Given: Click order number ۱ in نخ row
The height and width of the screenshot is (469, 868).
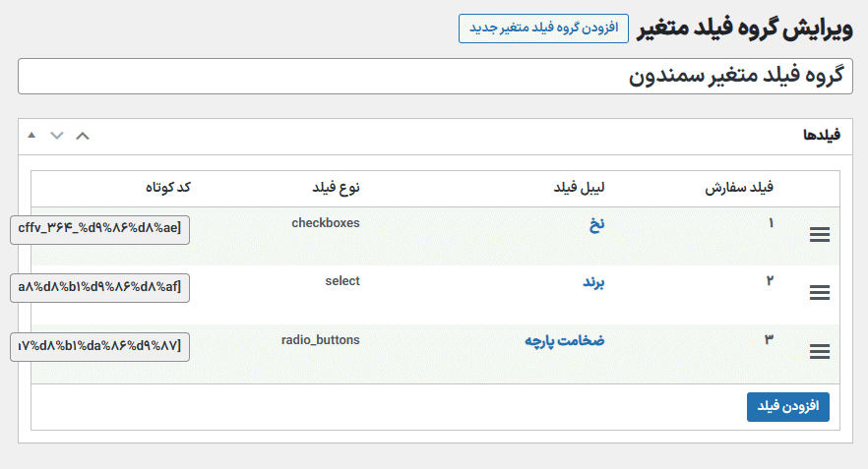Looking at the screenshot, I should [x=770, y=223].
